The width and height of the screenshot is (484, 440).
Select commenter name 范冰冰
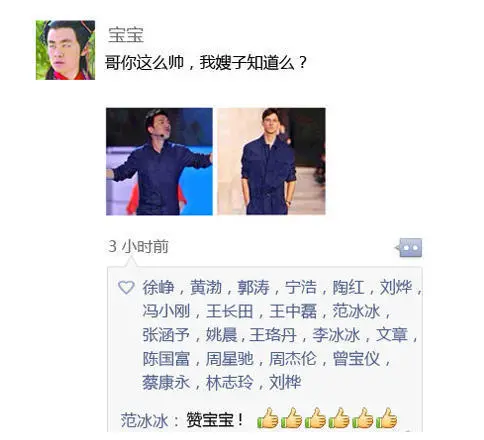tap(144, 420)
